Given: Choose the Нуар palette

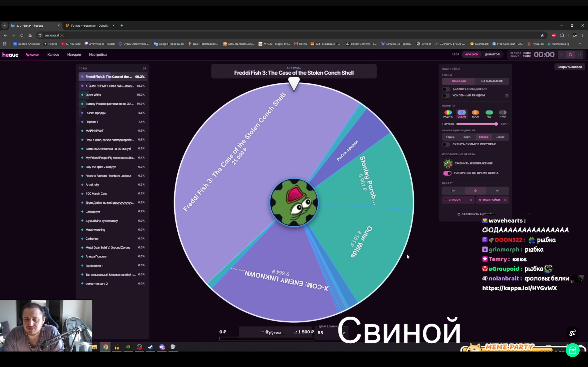Looking at the screenshot, I should 503,114.
